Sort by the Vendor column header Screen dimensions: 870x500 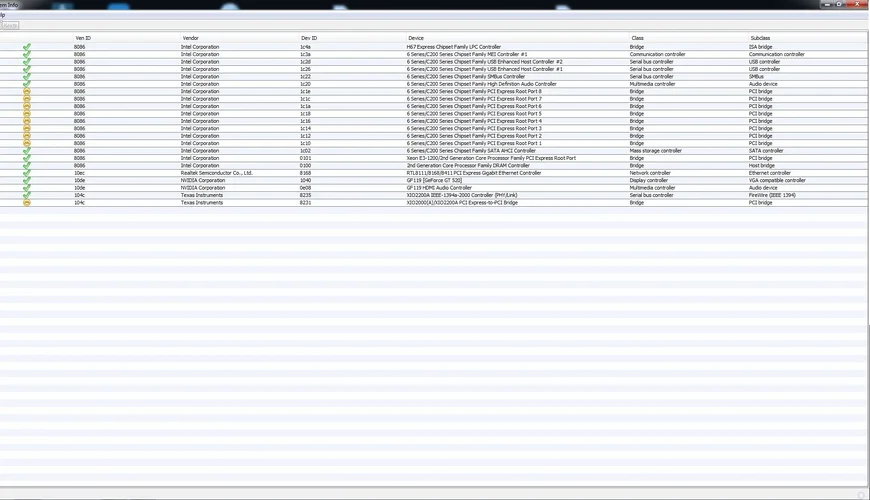[190, 38]
